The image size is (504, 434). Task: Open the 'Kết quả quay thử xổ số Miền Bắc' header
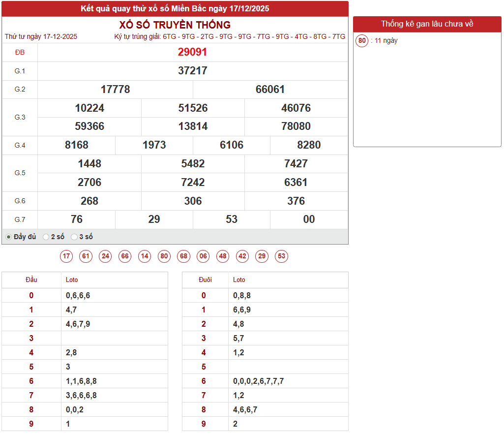point(175,9)
